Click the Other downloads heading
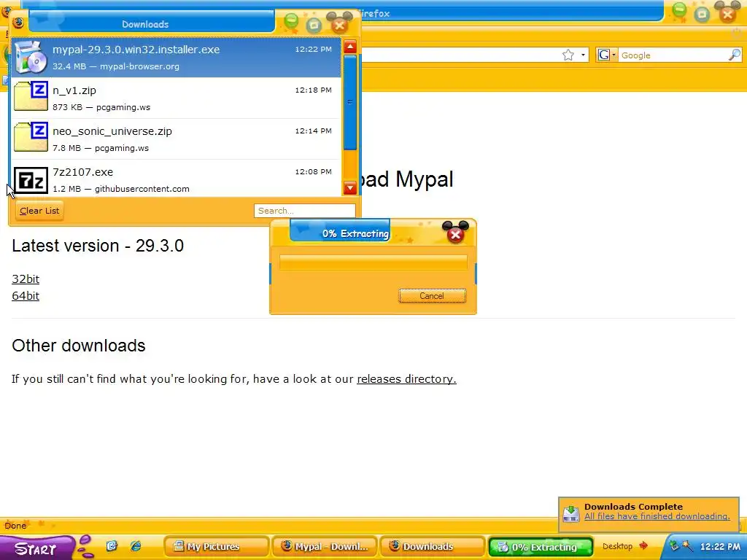 79,346
